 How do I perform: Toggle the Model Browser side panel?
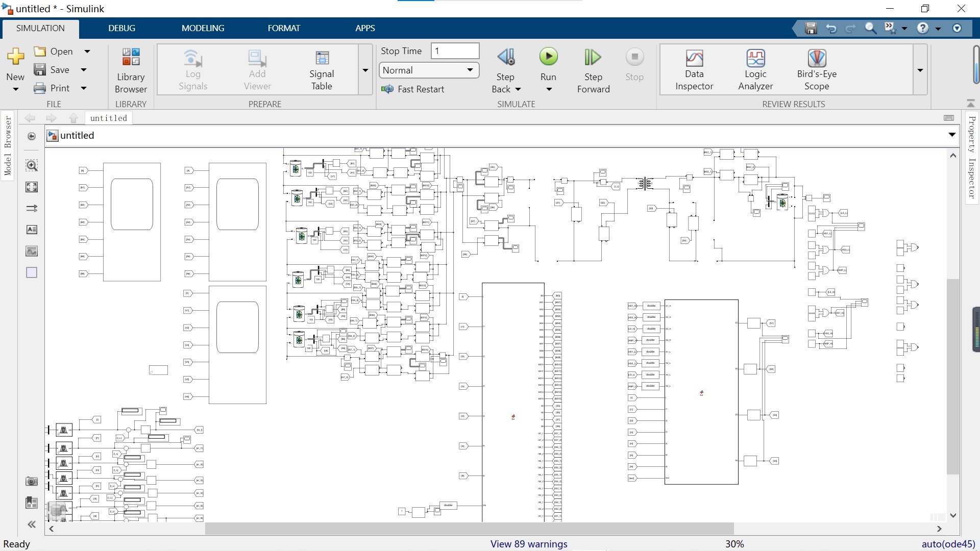(x=8, y=145)
